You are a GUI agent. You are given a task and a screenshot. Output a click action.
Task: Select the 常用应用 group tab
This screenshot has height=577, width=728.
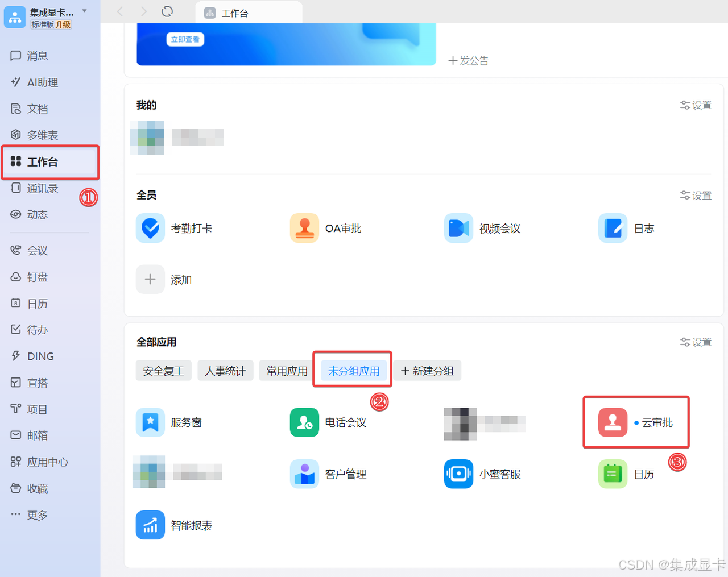pos(287,371)
